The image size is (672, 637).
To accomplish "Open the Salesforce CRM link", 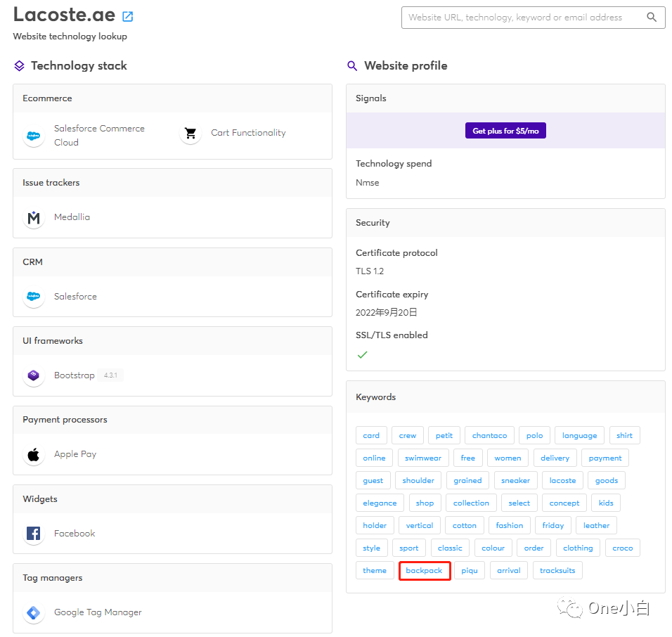I will [x=75, y=296].
